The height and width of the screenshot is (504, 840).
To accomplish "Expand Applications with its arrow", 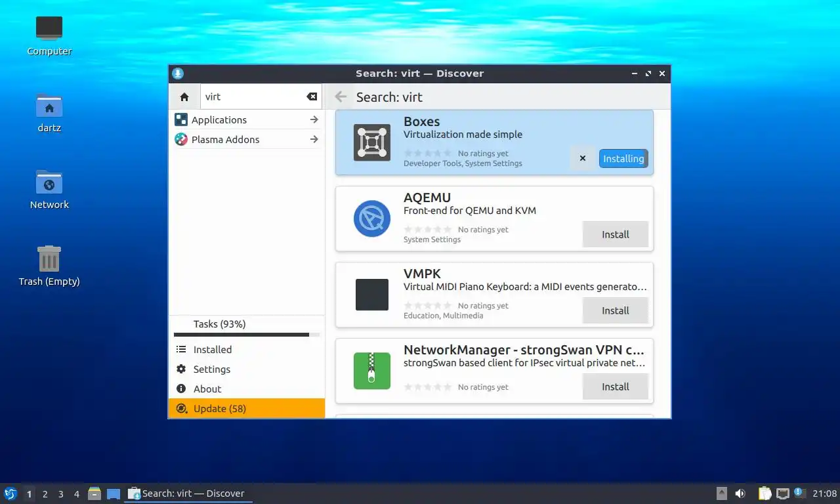I will coord(314,119).
